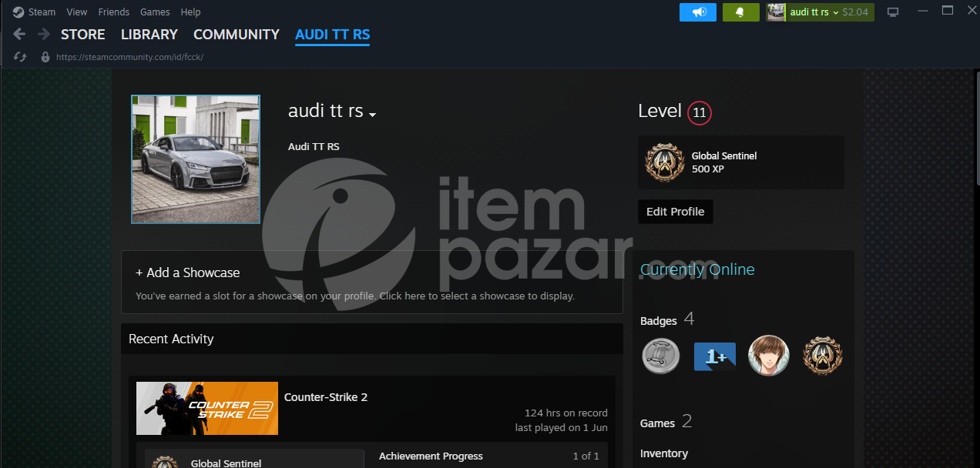The width and height of the screenshot is (980, 468).
Task: Click the Edit Profile button
Action: pos(676,212)
